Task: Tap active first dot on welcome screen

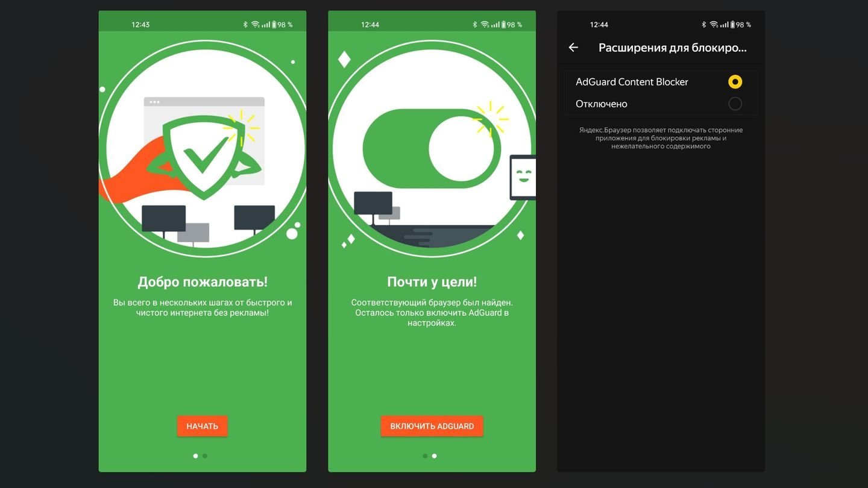Action: coord(195,456)
